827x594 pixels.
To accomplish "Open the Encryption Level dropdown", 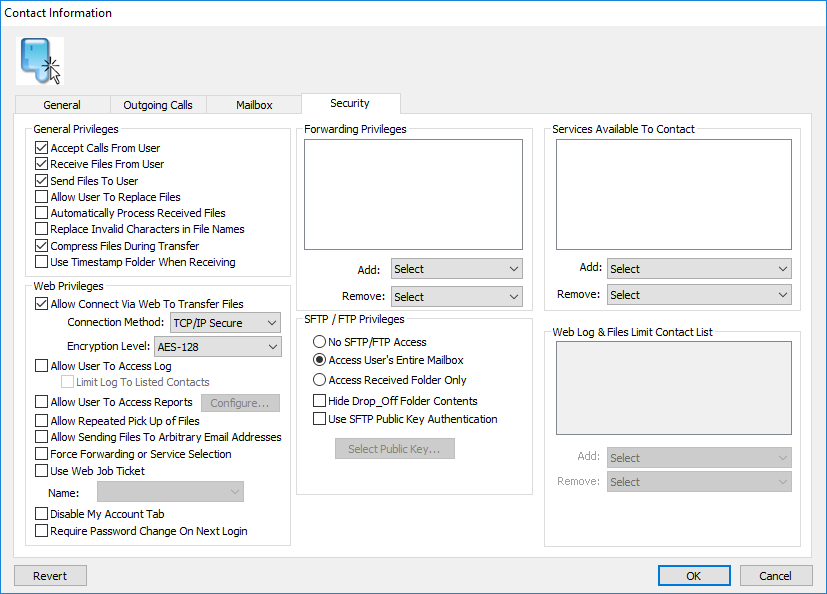I will coord(217,346).
